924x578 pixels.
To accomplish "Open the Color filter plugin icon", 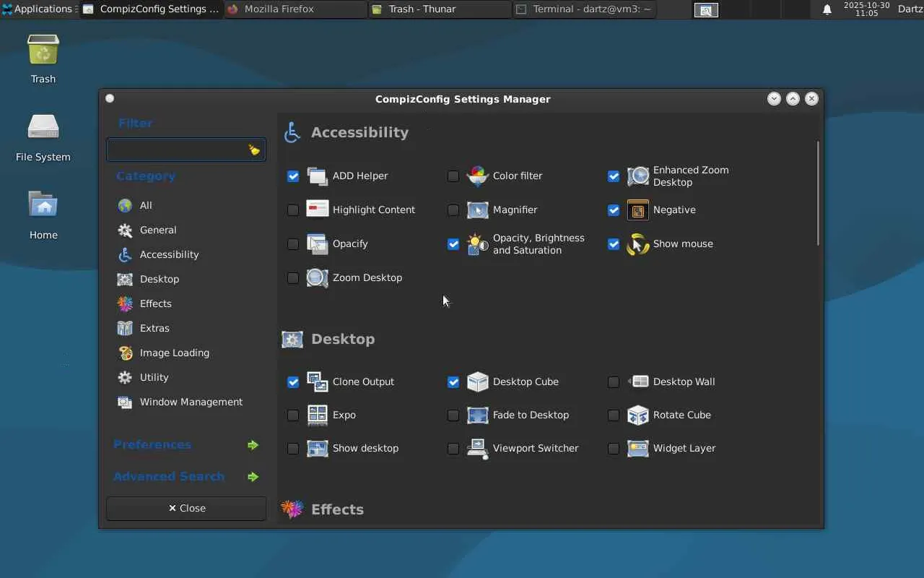I will point(478,176).
